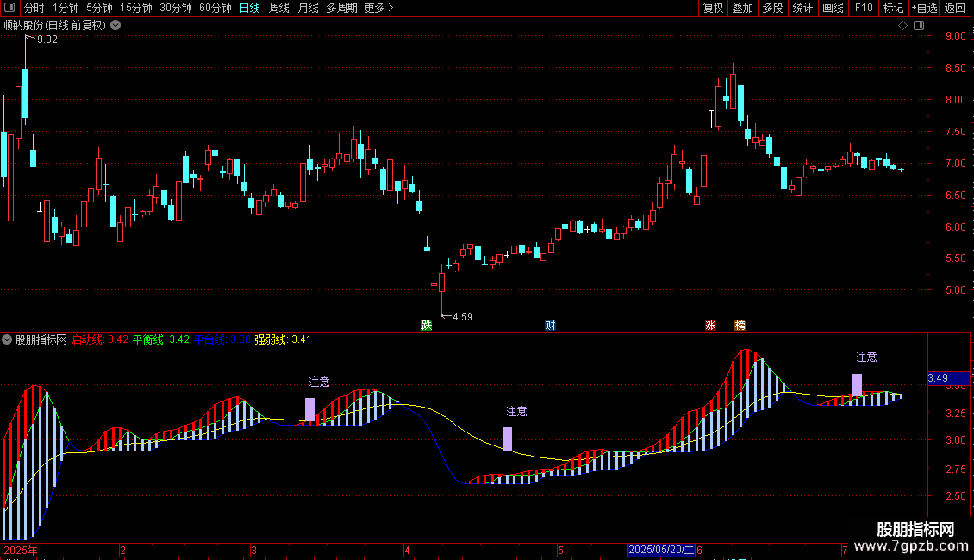The width and height of the screenshot is (974, 560).
Task: Click the 返回 back button
Action: 955,8
